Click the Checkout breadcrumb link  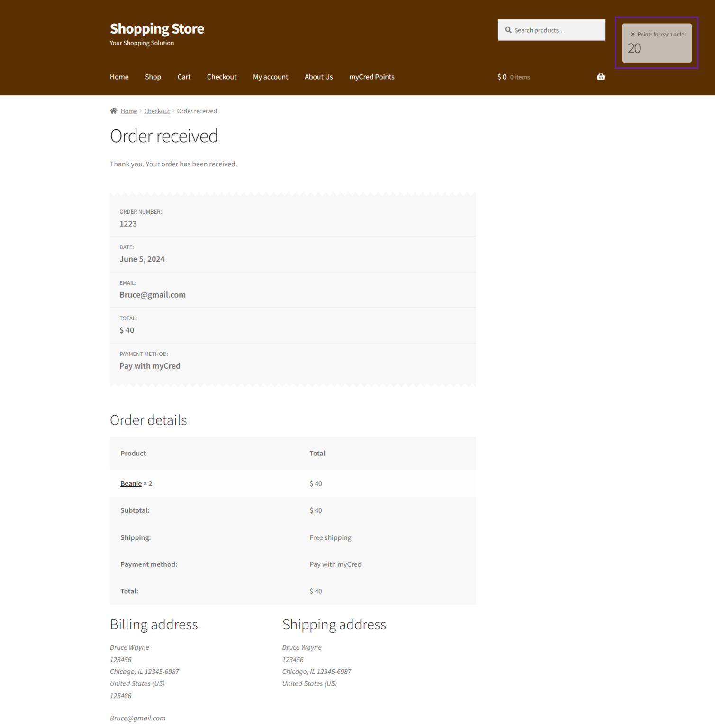157,110
